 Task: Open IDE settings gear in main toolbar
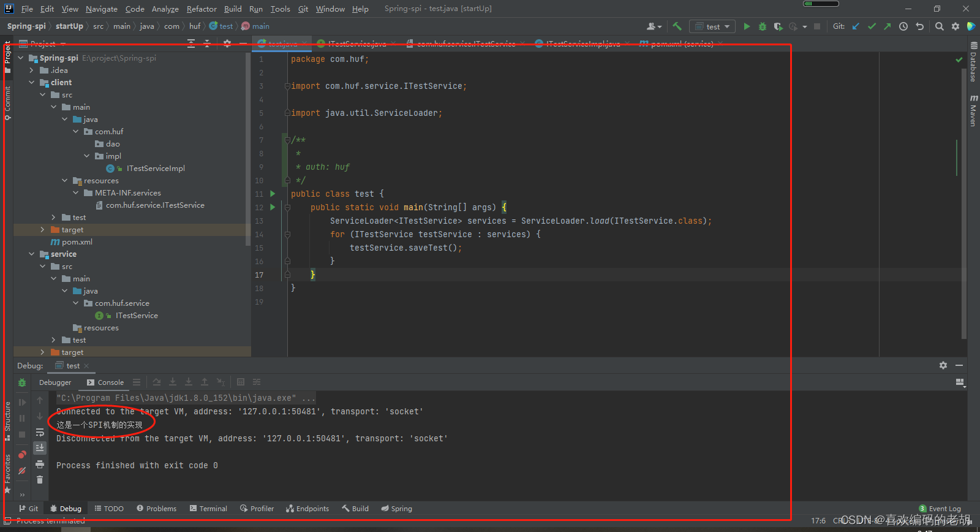pyautogui.click(x=956, y=26)
